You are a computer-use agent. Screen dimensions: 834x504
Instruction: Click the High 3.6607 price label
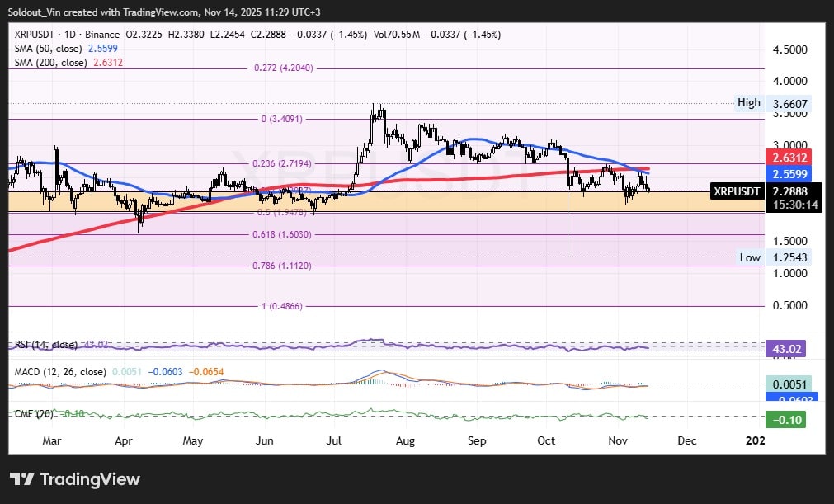click(x=789, y=103)
